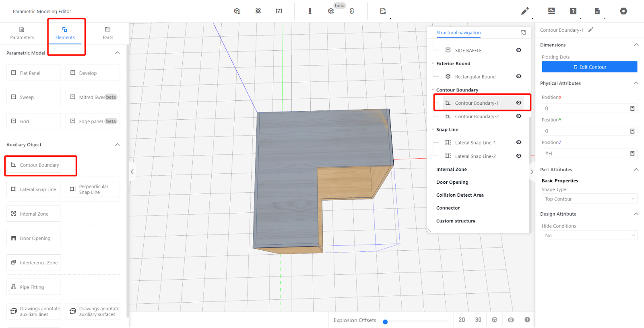Viewport: 644px width, 328px height.
Task: Click the PositionX formula icon
Action: point(632,108)
